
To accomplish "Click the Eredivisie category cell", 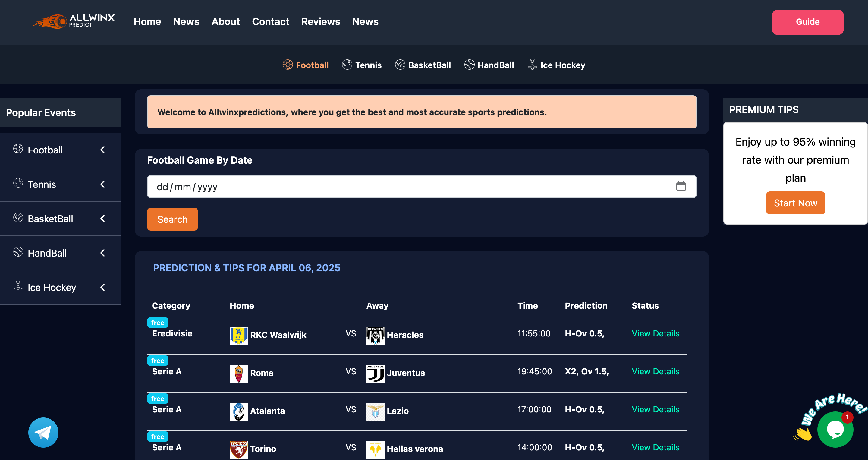I will coord(172,334).
